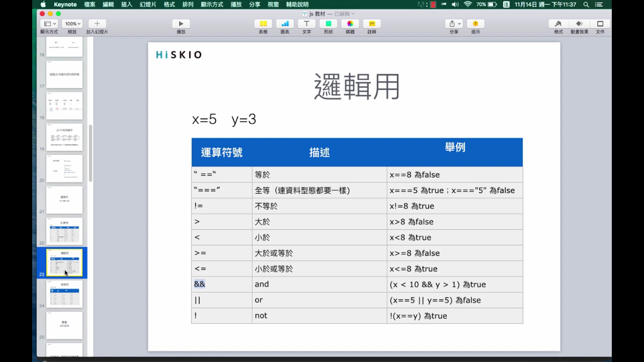Open the Media browser icon
The image size is (644, 362).
coord(350,24)
